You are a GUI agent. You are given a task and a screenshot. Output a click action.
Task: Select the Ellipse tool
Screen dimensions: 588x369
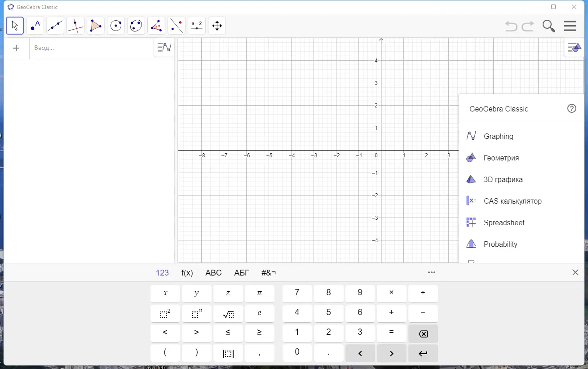click(136, 26)
